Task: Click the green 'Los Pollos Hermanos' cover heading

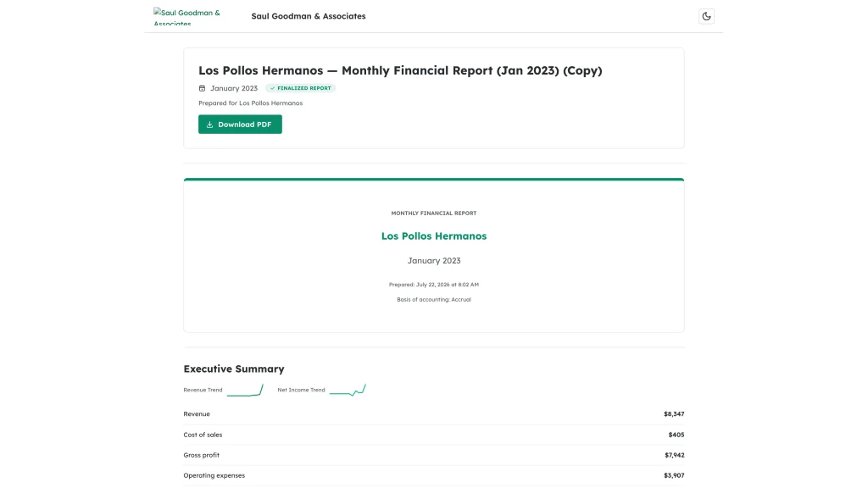Action: pyautogui.click(x=434, y=236)
